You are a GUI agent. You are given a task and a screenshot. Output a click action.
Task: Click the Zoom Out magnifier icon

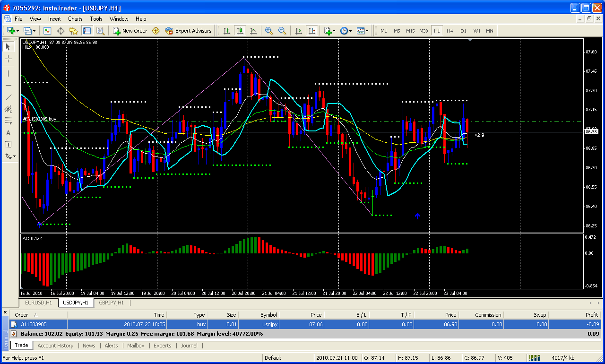(x=282, y=31)
